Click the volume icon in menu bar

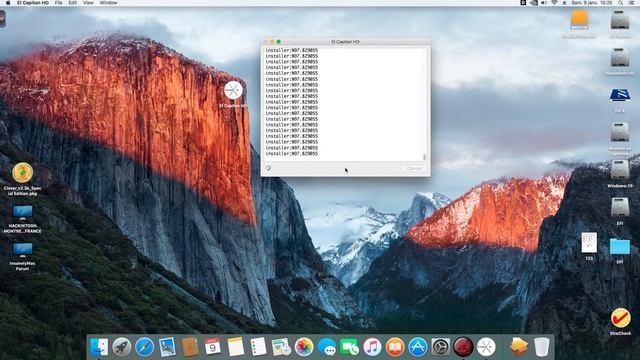click(544, 3)
